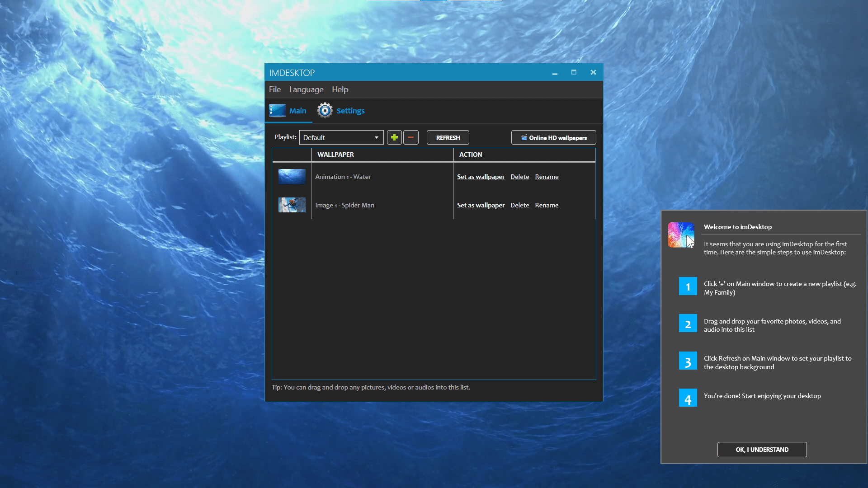The image size is (868, 488).
Task: Open the Default playlist dropdown
Action: point(341,137)
